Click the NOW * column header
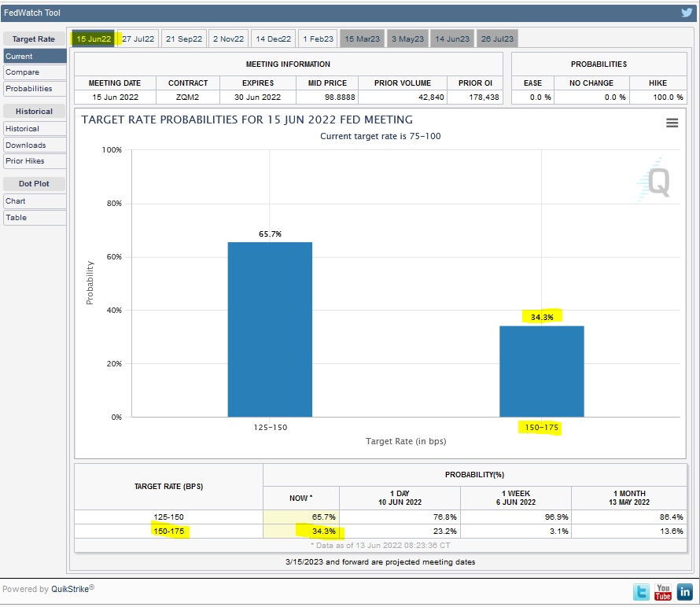This screenshot has height=607, width=700. [x=301, y=498]
